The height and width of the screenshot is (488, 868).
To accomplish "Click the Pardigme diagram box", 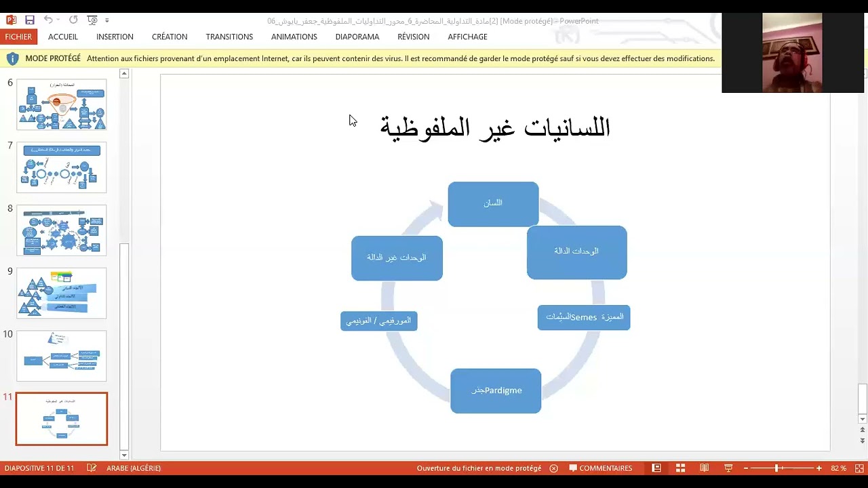I will pyautogui.click(x=496, y=390).
